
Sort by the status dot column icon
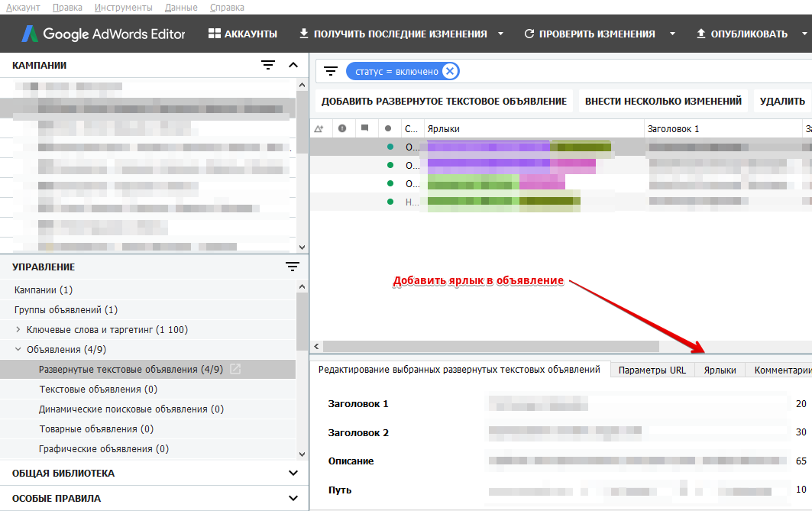pyautogui.click(x=388, y=128)
